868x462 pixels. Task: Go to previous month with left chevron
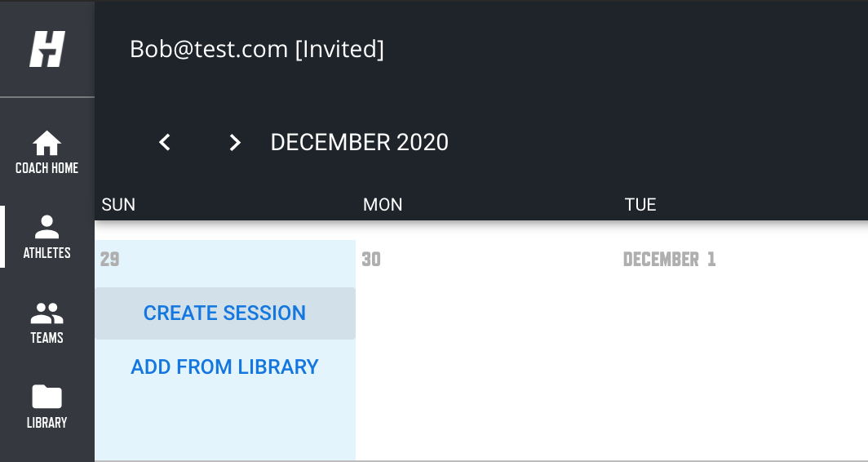(x=165, y=142)
